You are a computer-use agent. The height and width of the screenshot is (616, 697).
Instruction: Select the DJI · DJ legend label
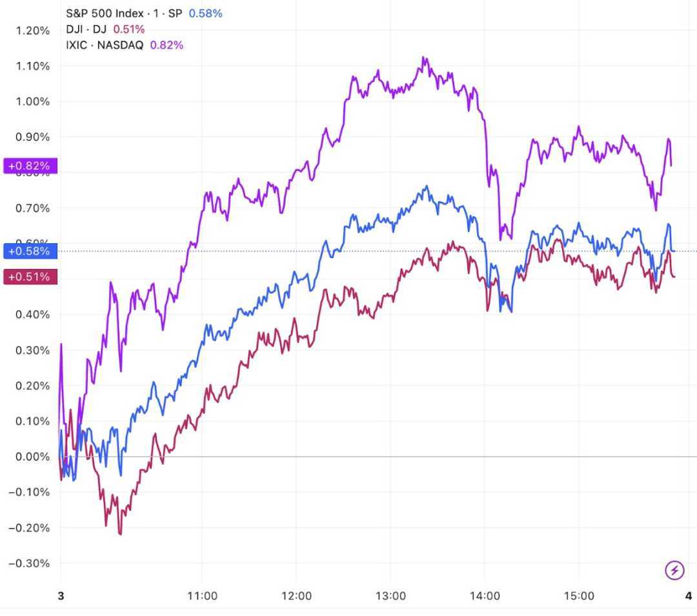tap(87, 29)
